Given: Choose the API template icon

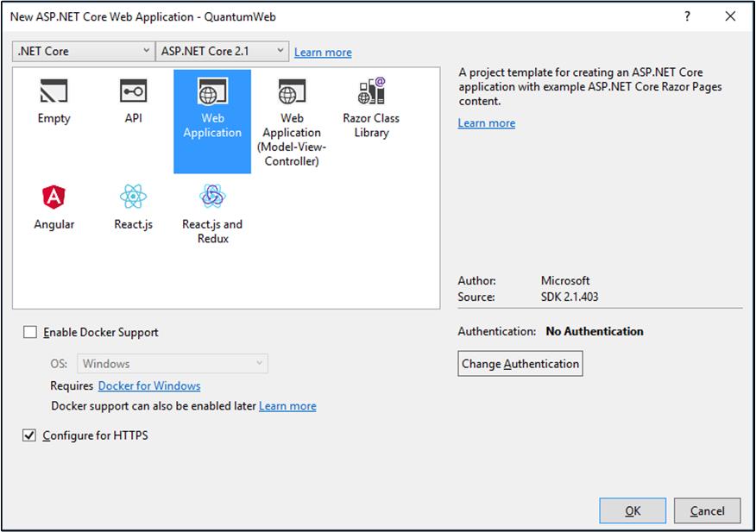Looking at the screenshot, I should point(133,91).
